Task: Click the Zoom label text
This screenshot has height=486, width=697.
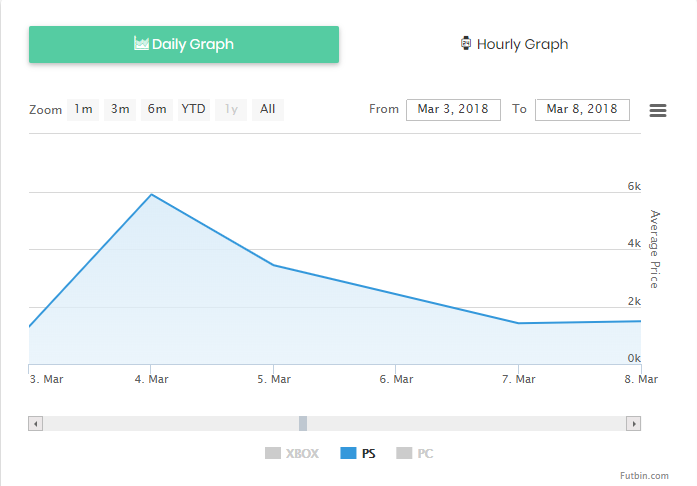Action: tap(45, 110)
